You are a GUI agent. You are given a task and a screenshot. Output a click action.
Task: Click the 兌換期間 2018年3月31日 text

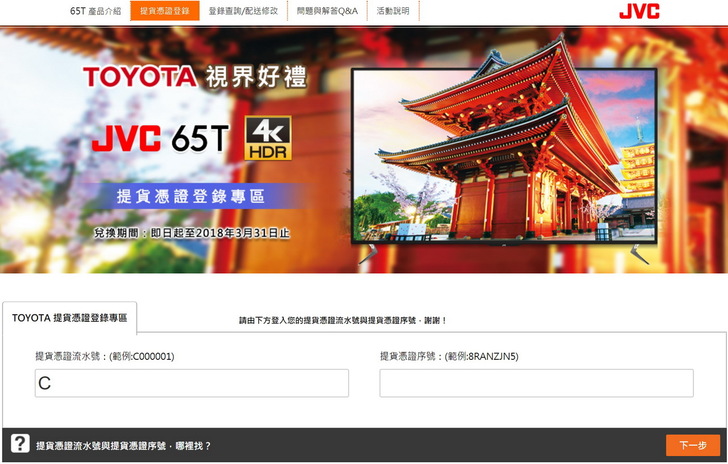click(192, 233)
